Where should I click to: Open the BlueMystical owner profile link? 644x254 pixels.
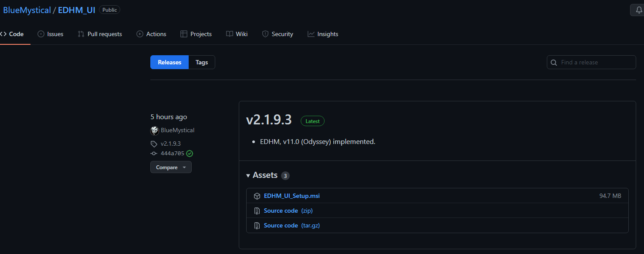click(27, 10)
